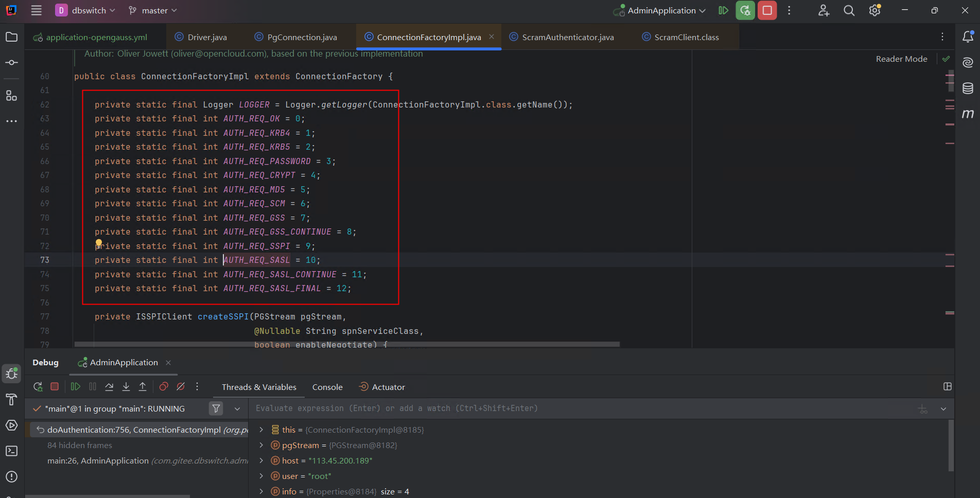
Task: Click Rerun AdminApplication debug icon
Action: 38,387
